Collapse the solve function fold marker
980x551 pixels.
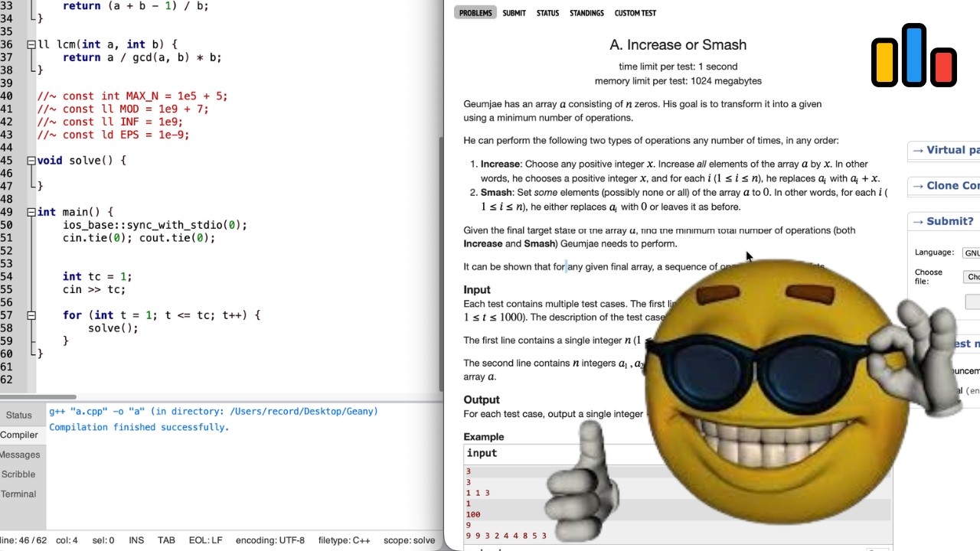[31, 161]
